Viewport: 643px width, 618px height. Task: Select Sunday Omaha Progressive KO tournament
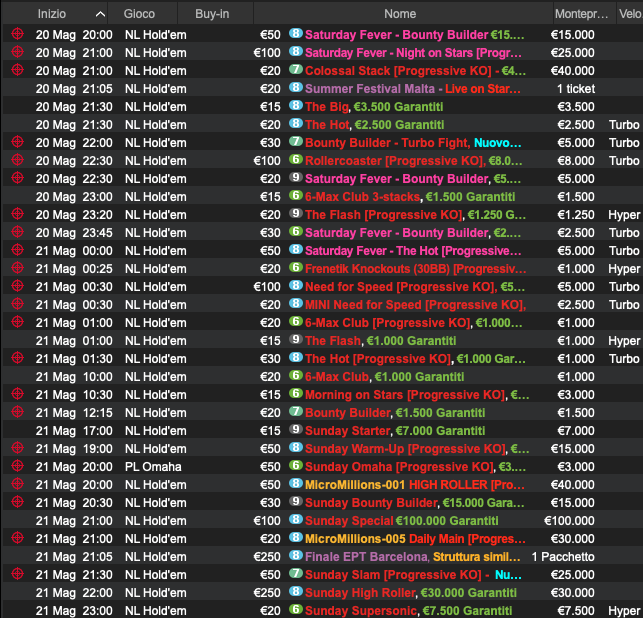point(415,467)
